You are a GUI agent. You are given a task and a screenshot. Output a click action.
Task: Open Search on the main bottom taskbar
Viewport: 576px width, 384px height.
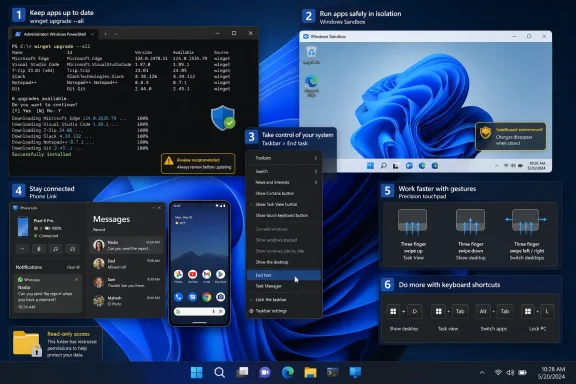pyautogui.click(x=219, y=373)
